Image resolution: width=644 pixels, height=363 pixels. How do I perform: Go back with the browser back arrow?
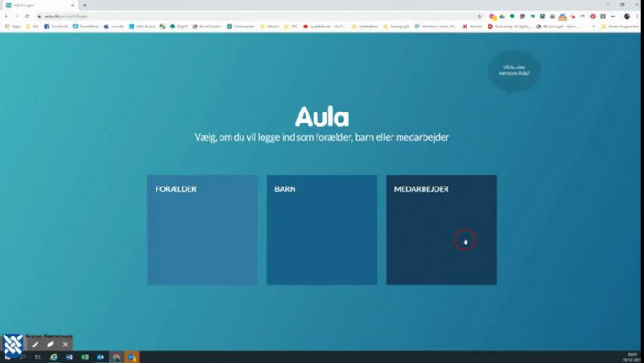[7, 16]
